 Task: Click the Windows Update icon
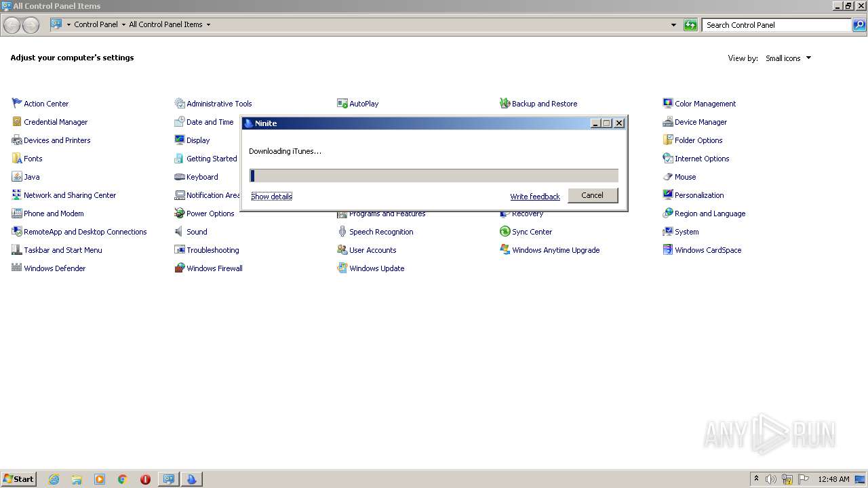pos(342,268)
